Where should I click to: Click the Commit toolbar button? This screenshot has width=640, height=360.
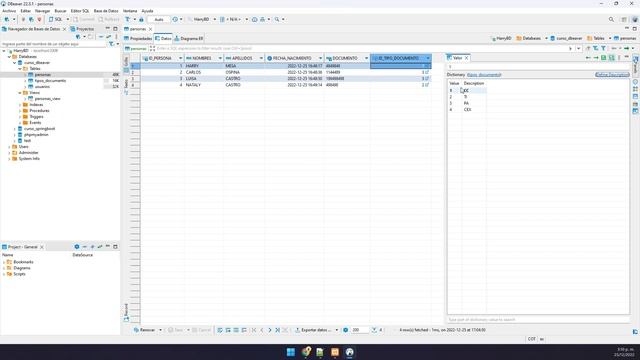click(x=84, y=19)
